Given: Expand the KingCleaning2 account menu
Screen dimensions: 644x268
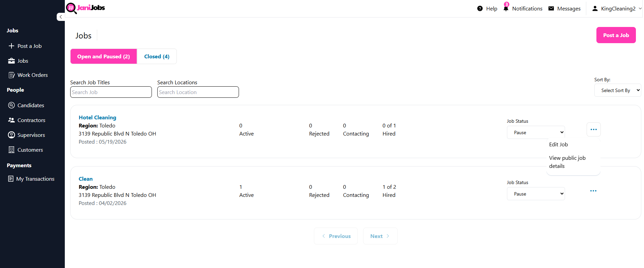Looking at the screenshot, I should pos(617,8).
